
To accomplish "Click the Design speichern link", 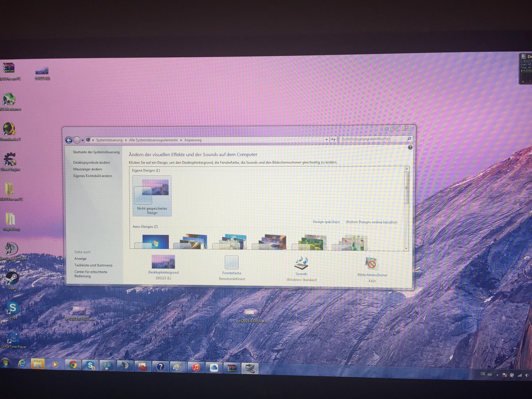I will [326, 222].
